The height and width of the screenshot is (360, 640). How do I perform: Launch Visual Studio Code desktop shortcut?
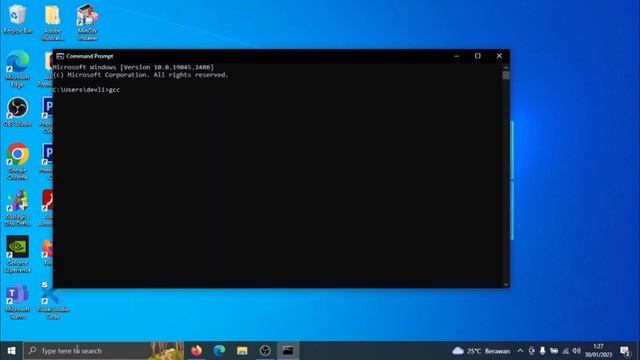pyautogui.click(x=52, y=301)
